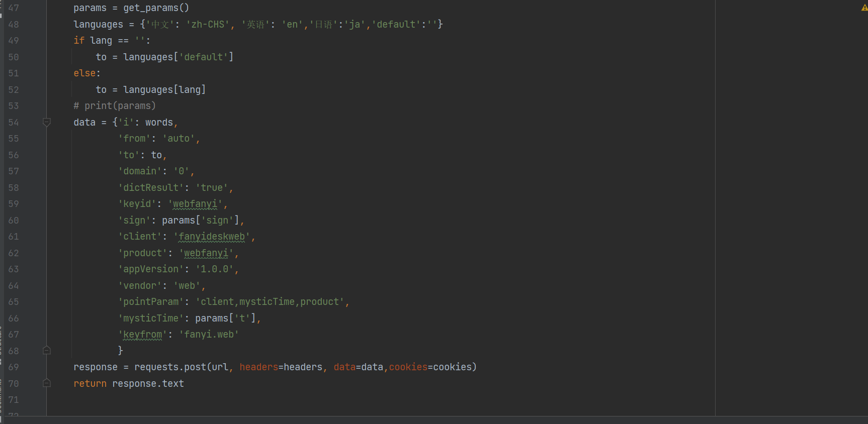Viewport: 868px width, 424px height.
Task: Click the 'web' value of vendor
Action: pos(187,286)
